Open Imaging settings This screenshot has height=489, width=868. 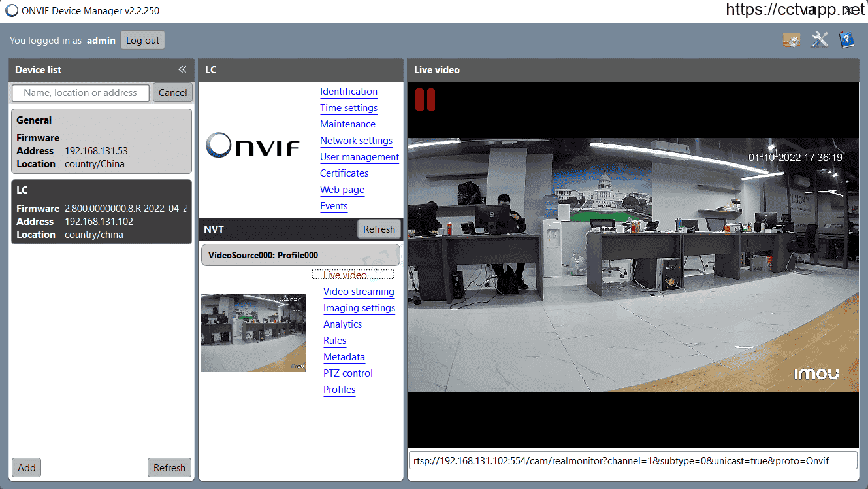[x=359, y=308]
